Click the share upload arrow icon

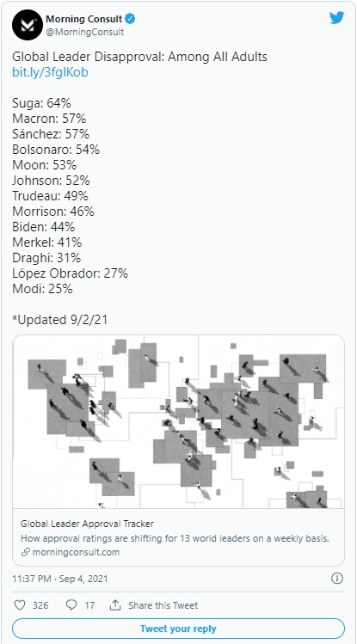pos(115,605)
